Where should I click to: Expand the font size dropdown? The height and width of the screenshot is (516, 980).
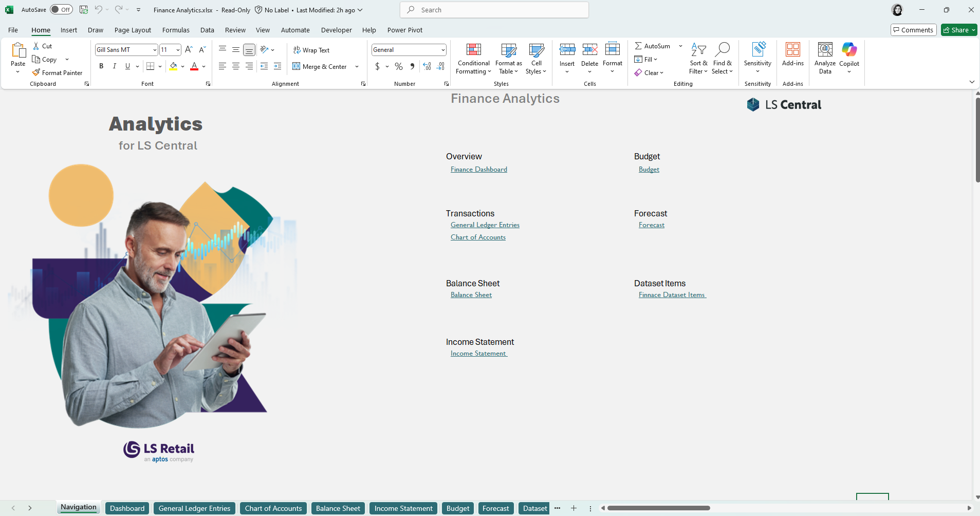[178, 50]
